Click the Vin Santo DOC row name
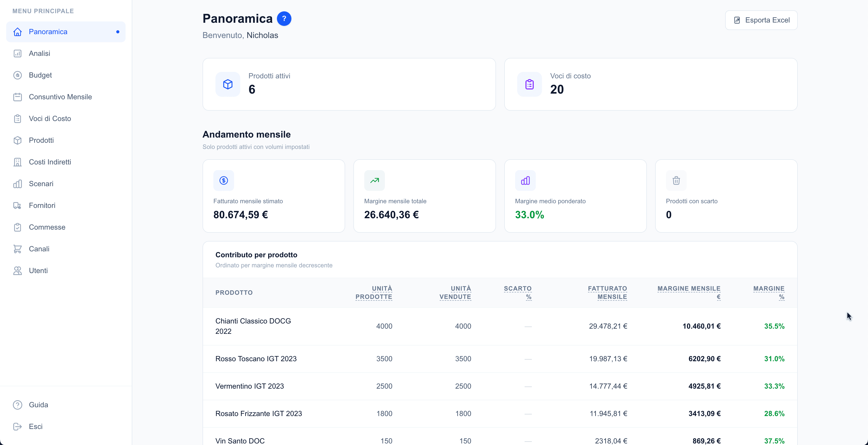 click(x=240, y=441)
